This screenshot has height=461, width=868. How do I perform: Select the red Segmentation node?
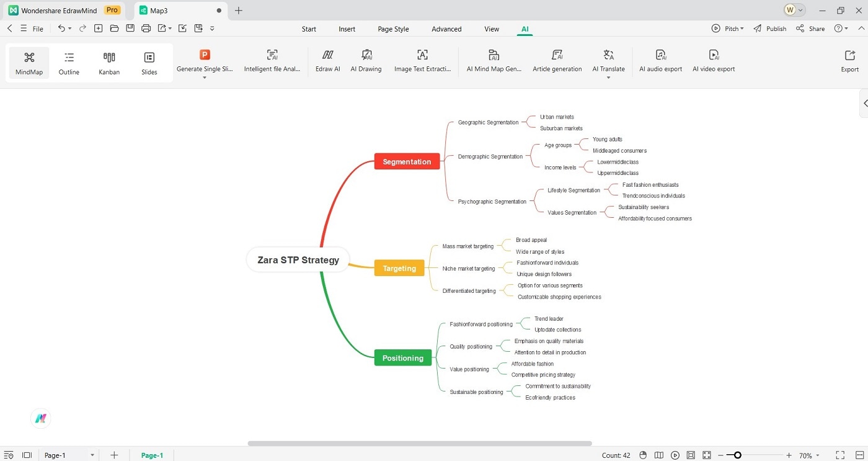click(x=407, y=161)
